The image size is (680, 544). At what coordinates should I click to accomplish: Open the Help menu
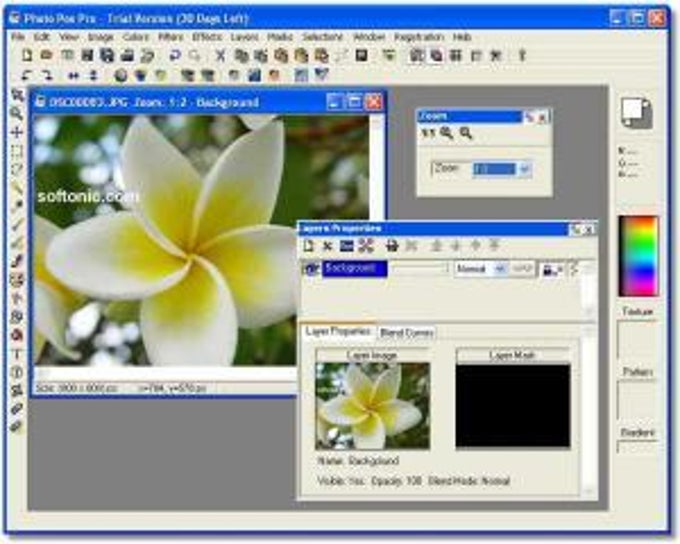point(462,37)
